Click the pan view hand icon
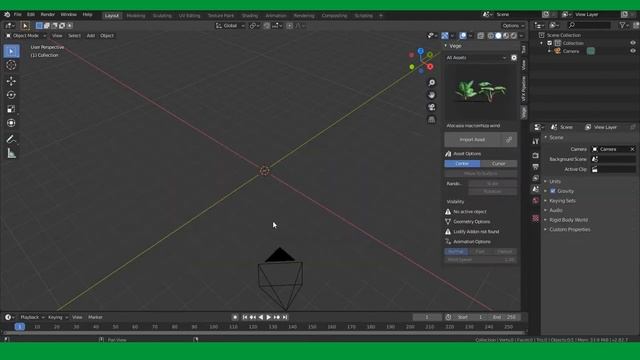 tap(431, 95)
